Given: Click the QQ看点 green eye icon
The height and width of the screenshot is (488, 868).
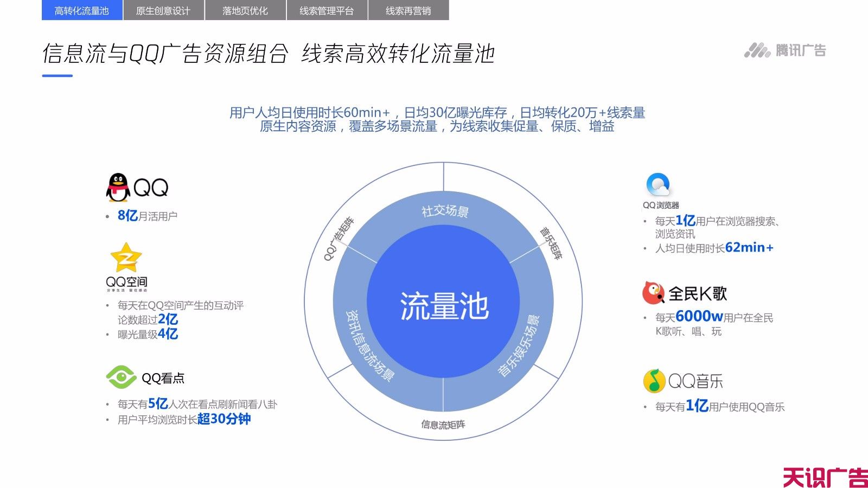Looking at the screenshot, I should point(120,377).
